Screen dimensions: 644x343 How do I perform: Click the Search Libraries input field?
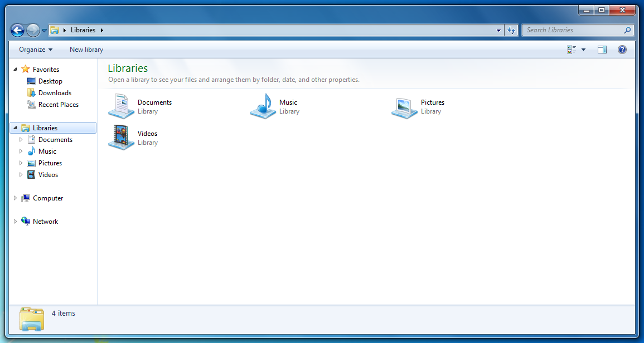click(573, 30)
